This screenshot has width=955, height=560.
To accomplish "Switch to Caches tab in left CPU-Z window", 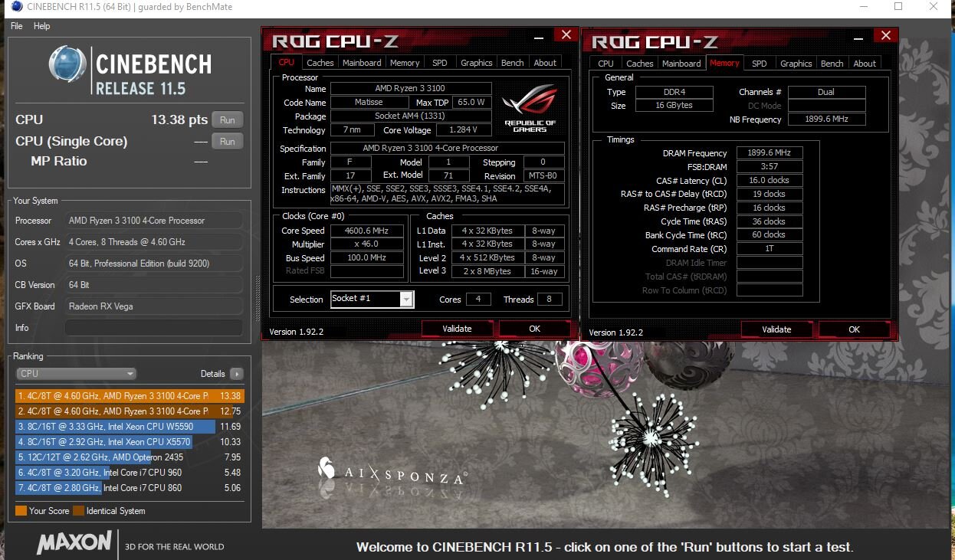I will [320, 63].
